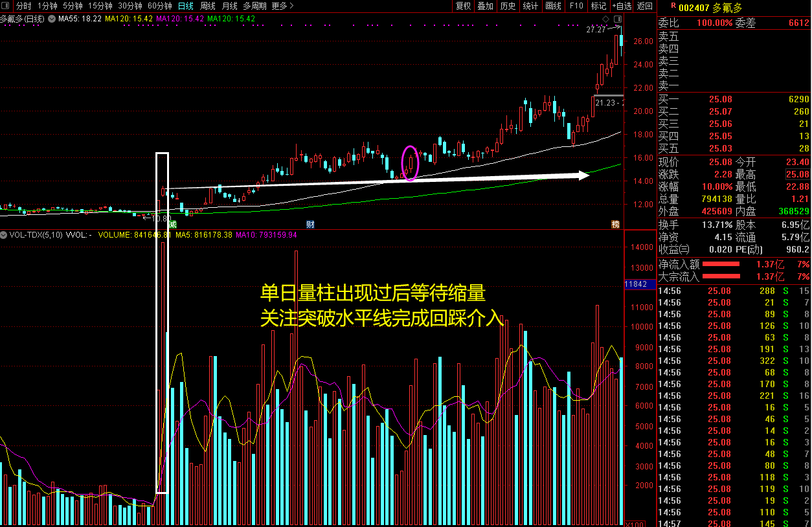Click the 历史 history tool
Viewport: 812px width, 527px height.
coord(508,6)
